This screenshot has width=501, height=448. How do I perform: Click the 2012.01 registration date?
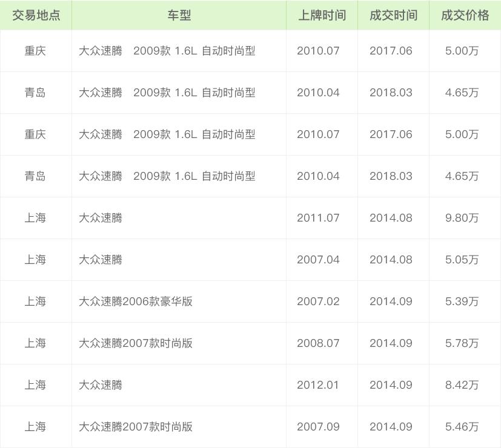[x=318, y=385]
